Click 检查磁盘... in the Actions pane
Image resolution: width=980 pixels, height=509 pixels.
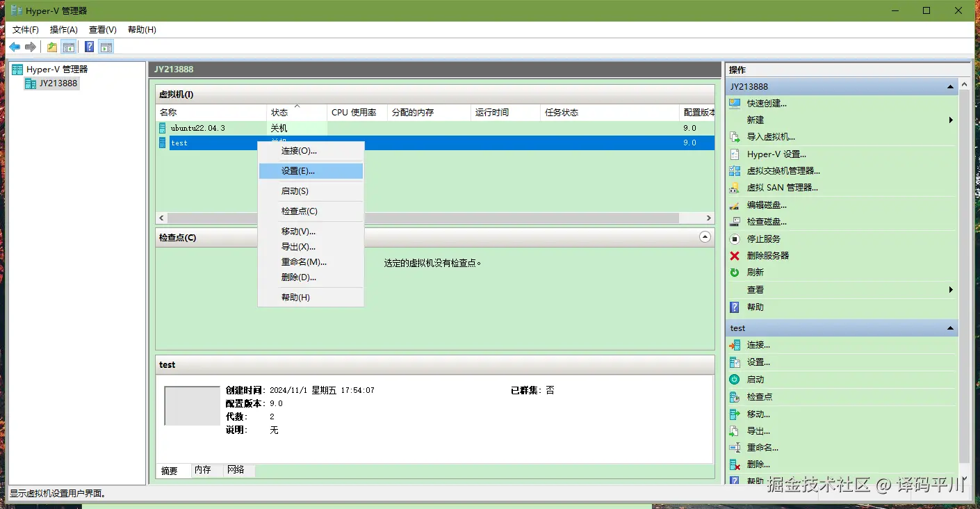[x=767, y=222]
